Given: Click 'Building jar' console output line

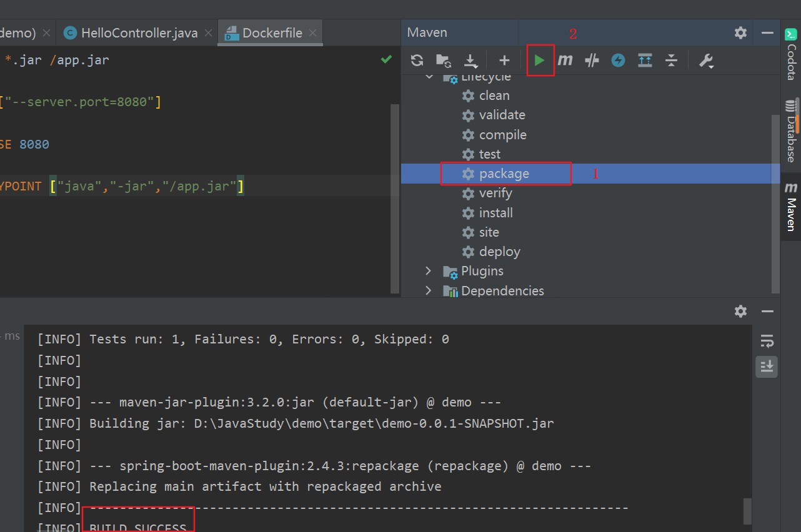Looking at the screenshot, I should [x=296, y=423].
